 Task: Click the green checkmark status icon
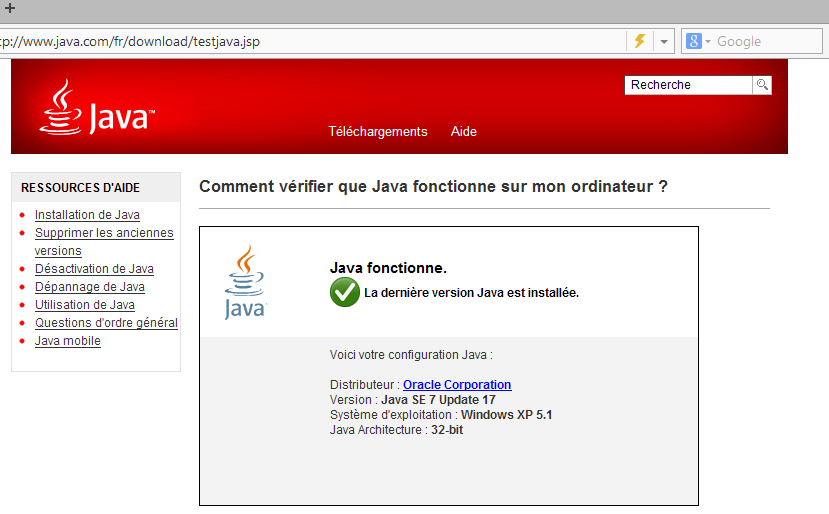click(345, 292)
